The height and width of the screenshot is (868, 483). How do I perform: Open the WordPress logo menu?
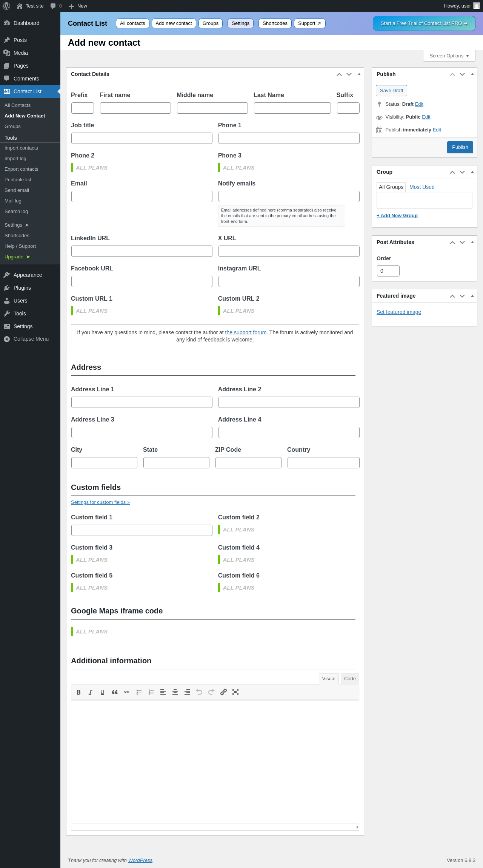click(6, 6)
